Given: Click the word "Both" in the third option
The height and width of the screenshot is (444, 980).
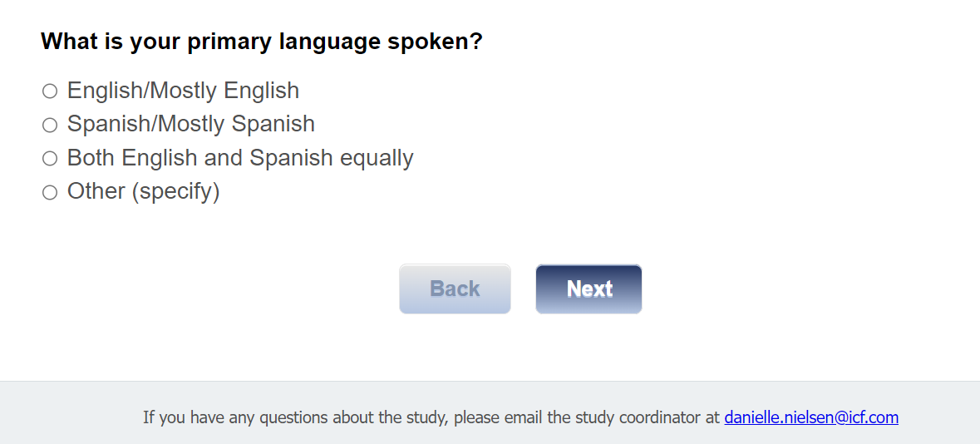Looking at the screenshot, I should 91,158.
